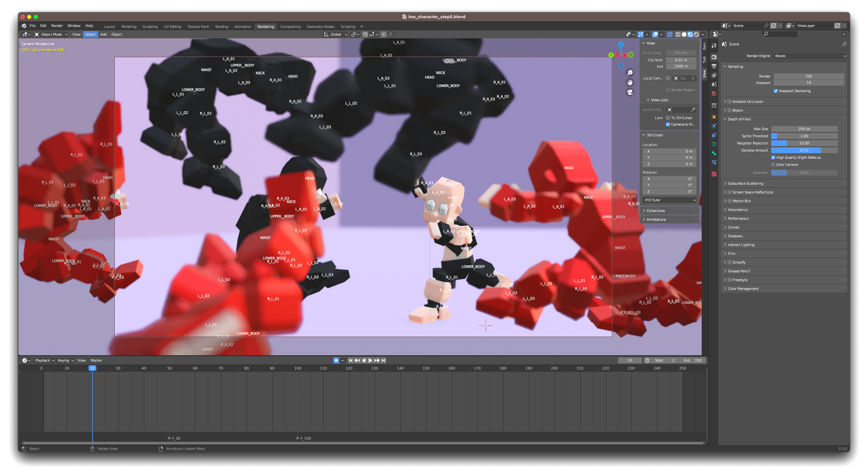Enable Jitter Camera checkbox
The image size is (868, 476).
coord(773,165)
